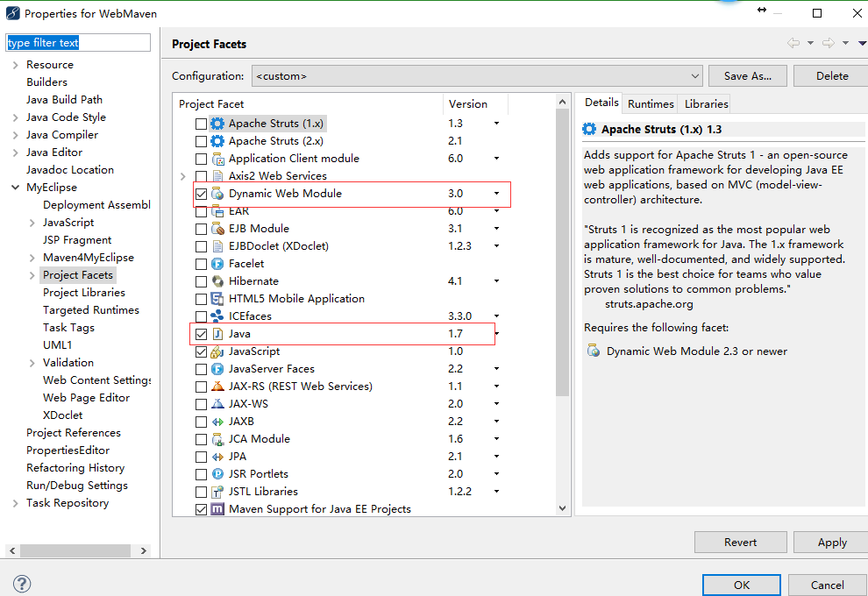Screen dimensions: 868x596
Task: Select Project Facets in the tree
Action: click(x=78, y=275)
